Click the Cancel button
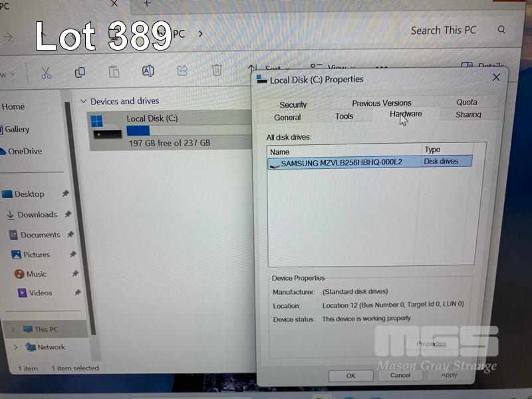The image size is (532, 399). (400, 375)
